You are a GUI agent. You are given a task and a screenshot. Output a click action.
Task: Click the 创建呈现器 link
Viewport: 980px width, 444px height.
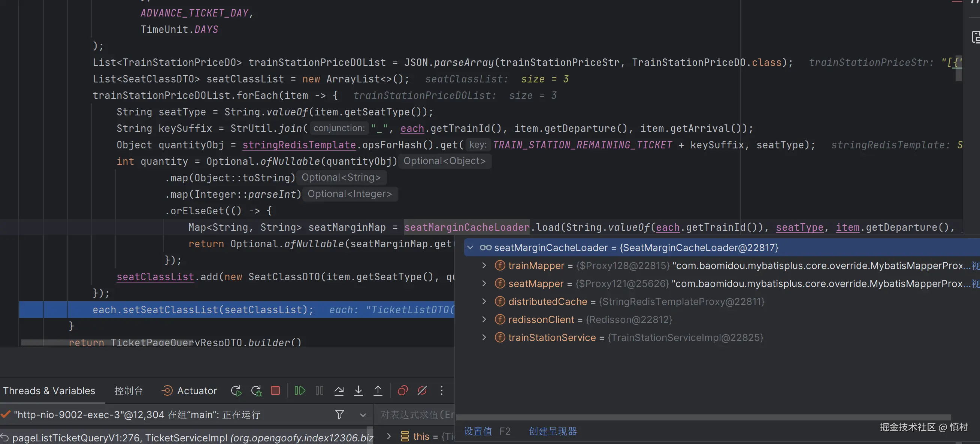[553, 431]
